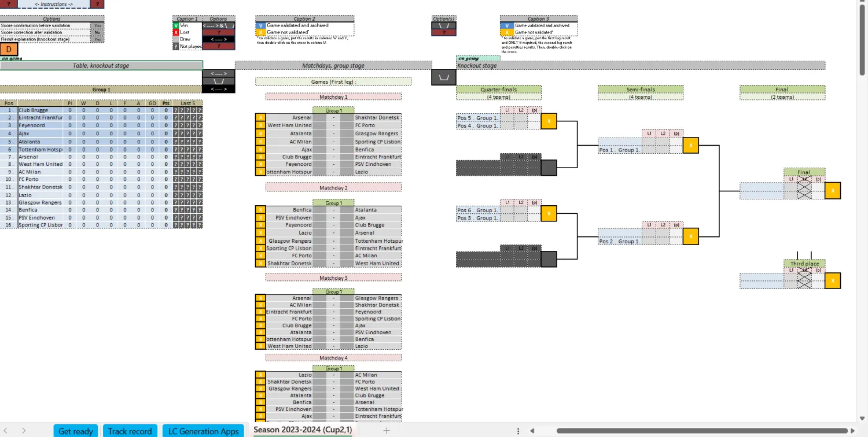The height and width of the screenshot is (437, 868).
Task: Click X for Ajax vs Benfica game
Action: pos(260,149)
